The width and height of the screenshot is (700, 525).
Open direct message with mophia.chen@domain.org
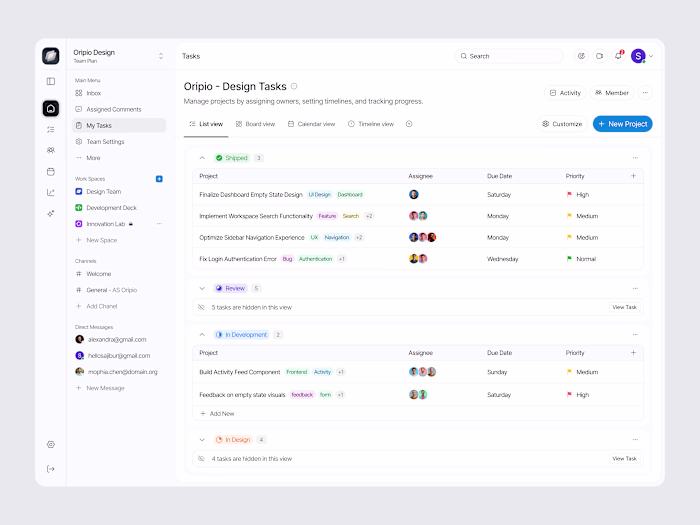(119, 371)
